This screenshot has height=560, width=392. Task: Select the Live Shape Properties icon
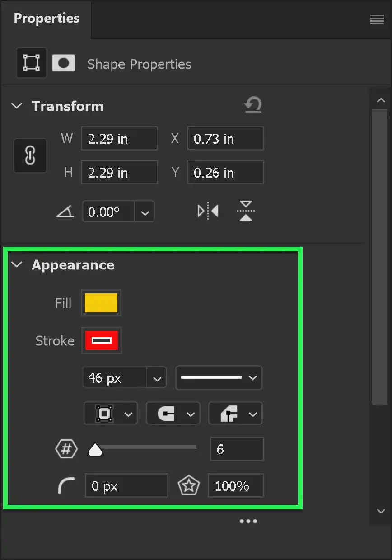(x=31, y=63)
